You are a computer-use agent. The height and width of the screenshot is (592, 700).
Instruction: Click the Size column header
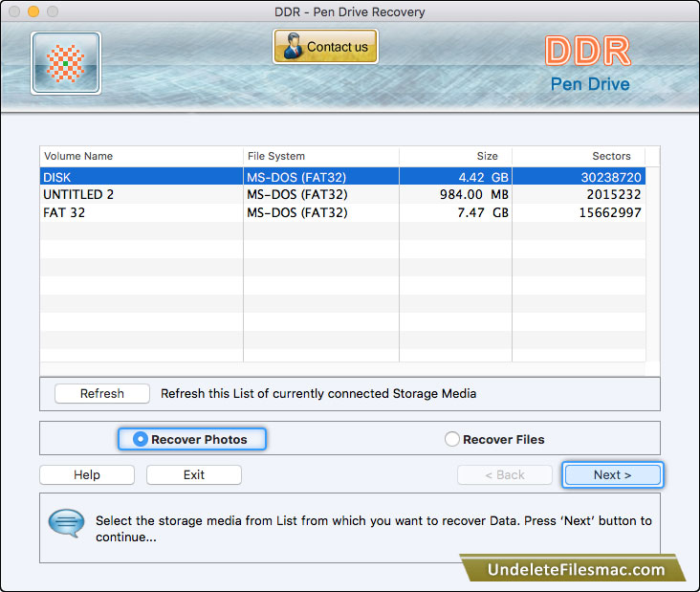[x=455, y=156]
